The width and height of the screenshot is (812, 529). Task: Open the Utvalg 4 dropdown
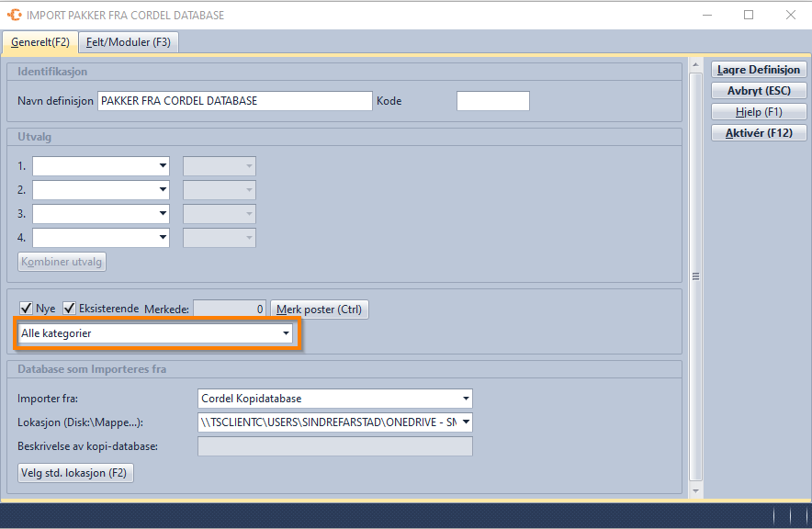(101, 238)
